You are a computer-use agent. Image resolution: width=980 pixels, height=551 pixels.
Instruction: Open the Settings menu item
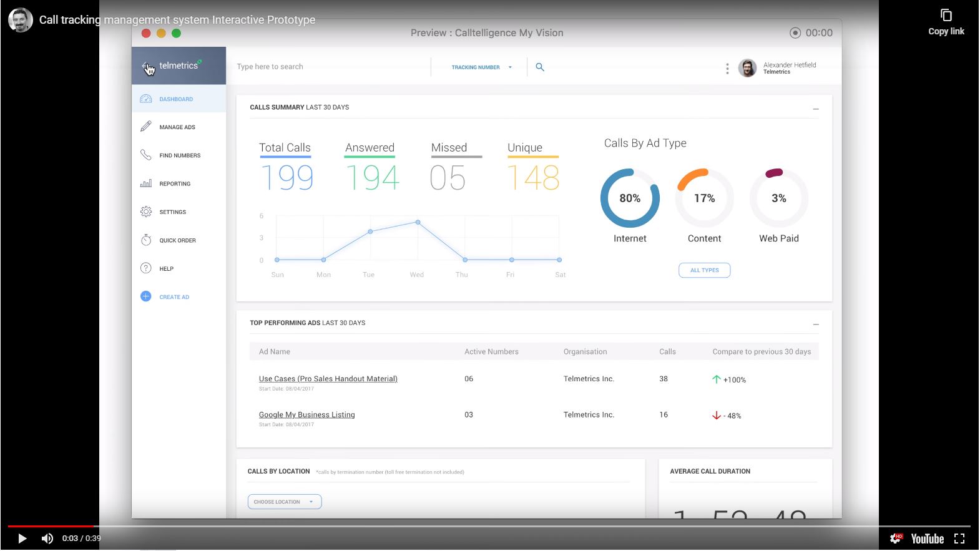[179, 212]
